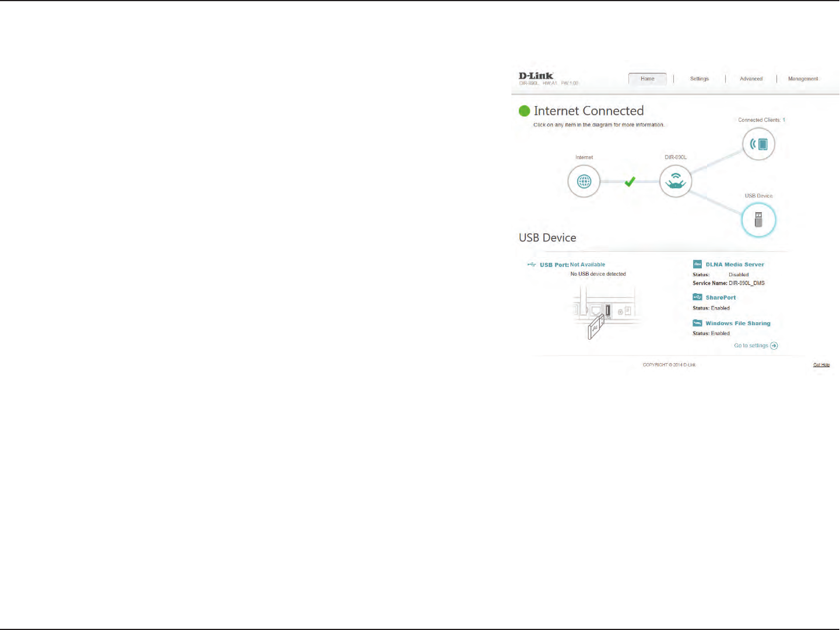This screenshot has width=840, height=630.
Task: Click the 'No USB device detected' message
Action: tap(598, 274)
